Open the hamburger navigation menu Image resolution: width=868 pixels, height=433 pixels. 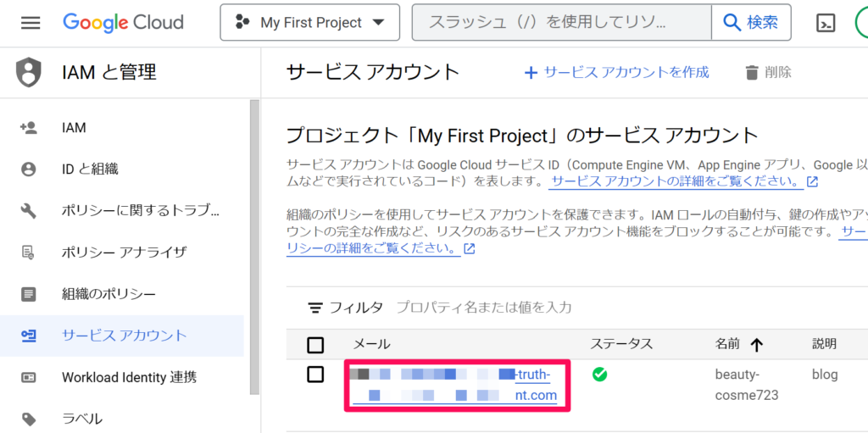pyautogui.click(x=31, y=23)
